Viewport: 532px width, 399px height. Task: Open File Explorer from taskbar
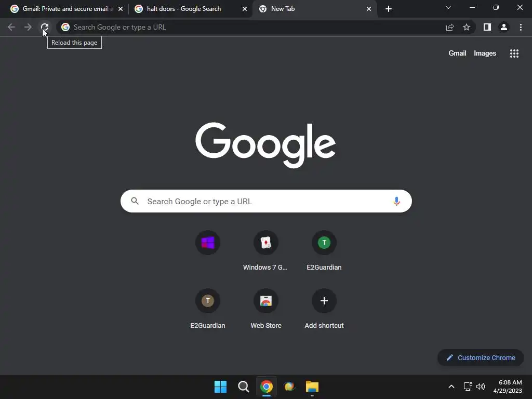point(312,387)
